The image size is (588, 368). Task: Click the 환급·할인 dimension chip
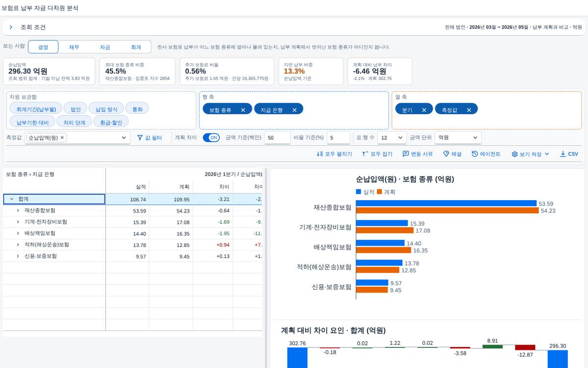pos(111,122)
